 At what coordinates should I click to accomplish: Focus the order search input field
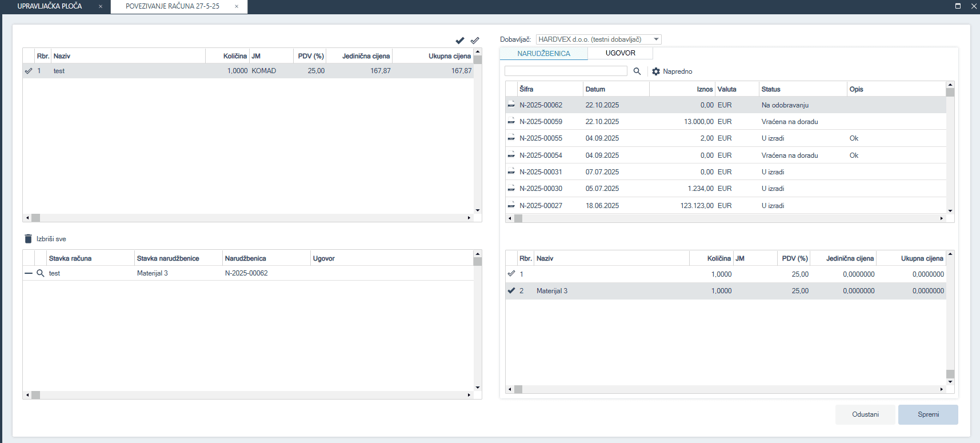click(x=566, y=71)
